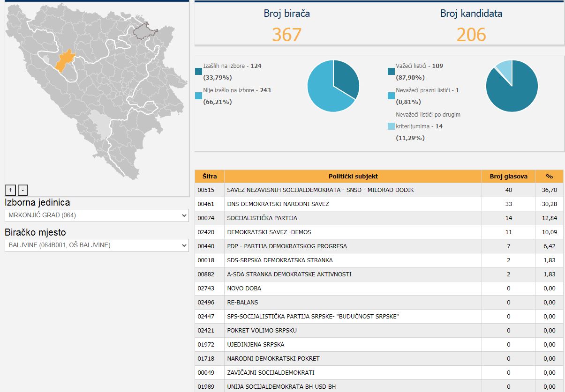This screenshot has width=565, height=392.
Task: Click the Politički subjekt column header
Action: point(353,177)
